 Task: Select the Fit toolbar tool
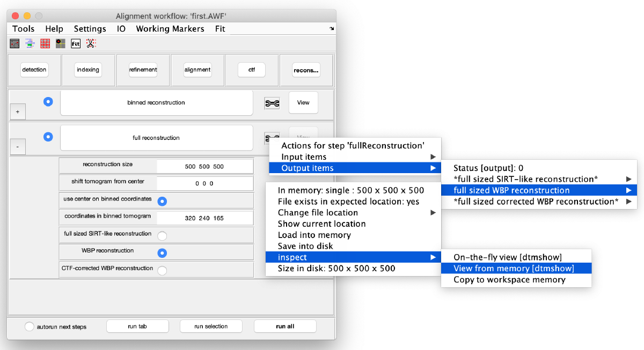[x=76, y=43]
